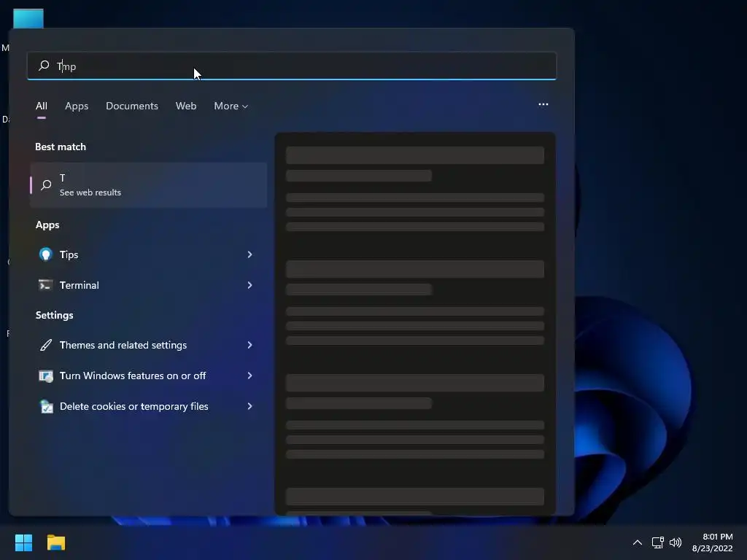Screen dimensions: 747x560
Task: Switch to the Documents tab
Action: (132, 106)
